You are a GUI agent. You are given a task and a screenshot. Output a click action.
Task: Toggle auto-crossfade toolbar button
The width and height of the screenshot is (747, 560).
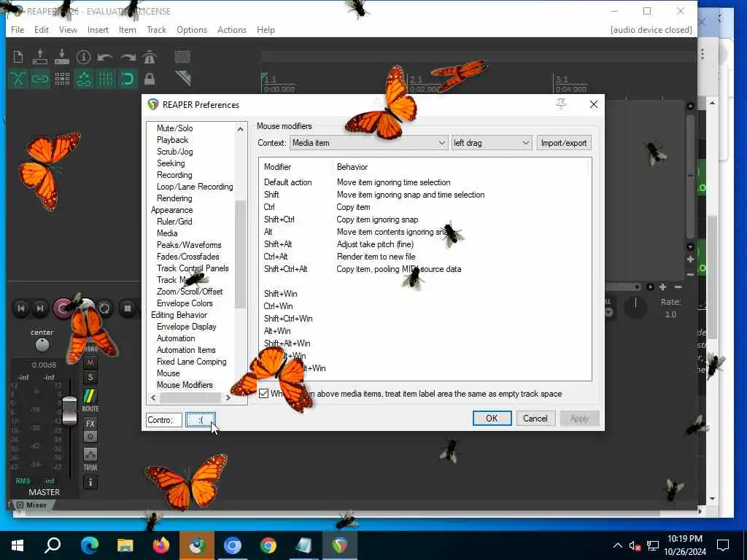pos(18,79)
